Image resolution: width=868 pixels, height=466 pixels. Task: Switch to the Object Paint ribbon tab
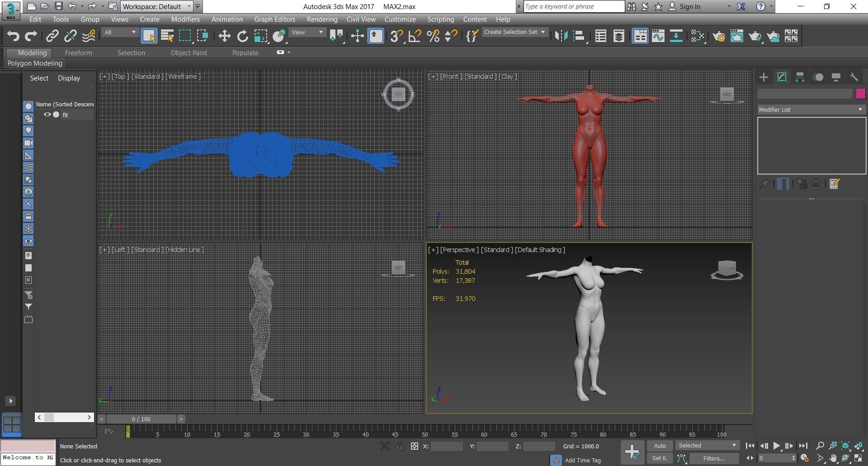click(x=189, y=52)
